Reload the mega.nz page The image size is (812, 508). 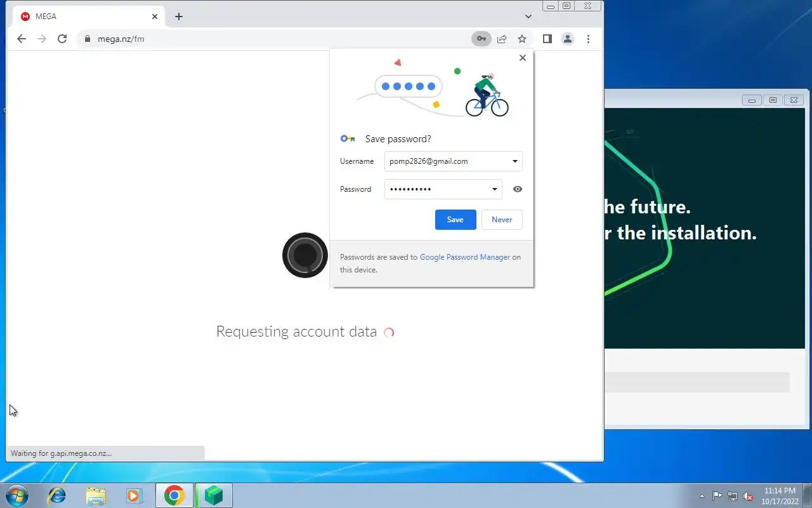[x=62, y=39]
